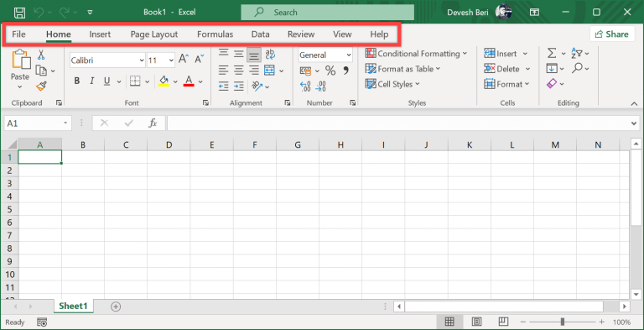Open Format as Table menu
644x330 pixels.
point(402,69)
